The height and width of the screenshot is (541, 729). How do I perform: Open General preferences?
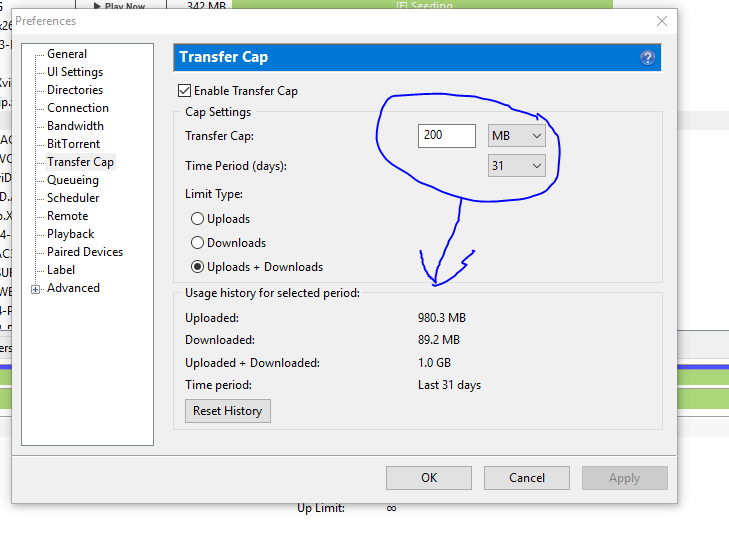click(x=66, y=54)
